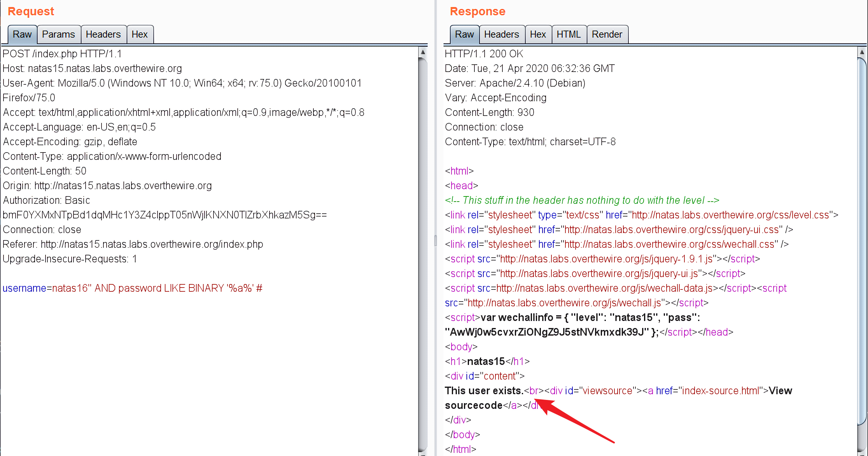Switch to HTML tab in Response panel

click(x=569, y=34)
